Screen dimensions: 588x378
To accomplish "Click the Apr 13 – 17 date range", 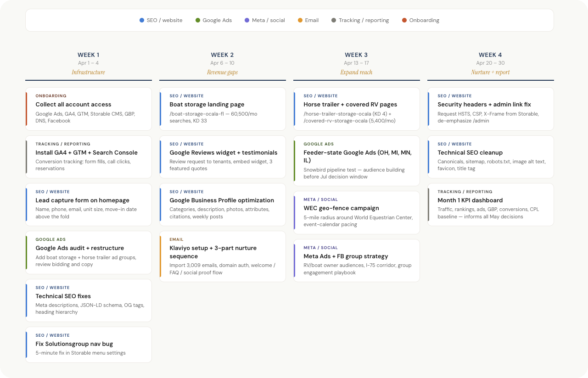I will (x=356, y=63).
